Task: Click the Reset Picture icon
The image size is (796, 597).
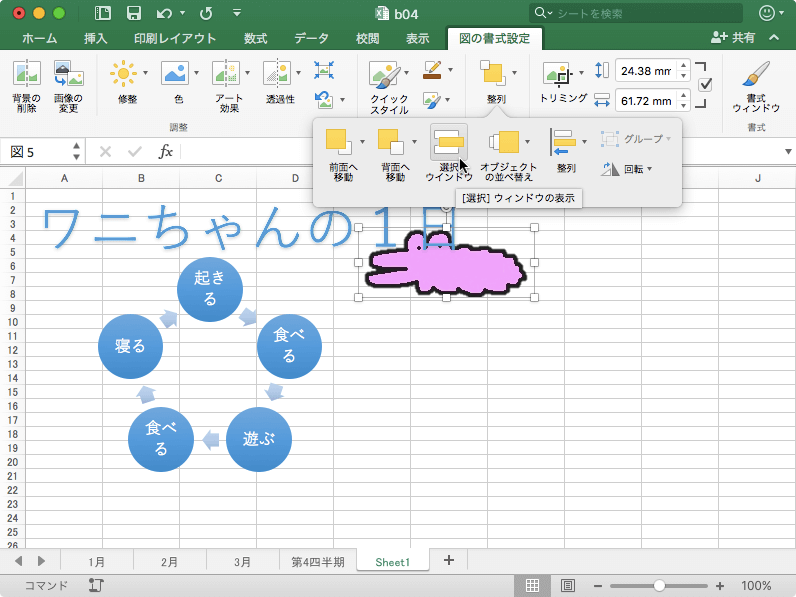Action: (324, 99)
